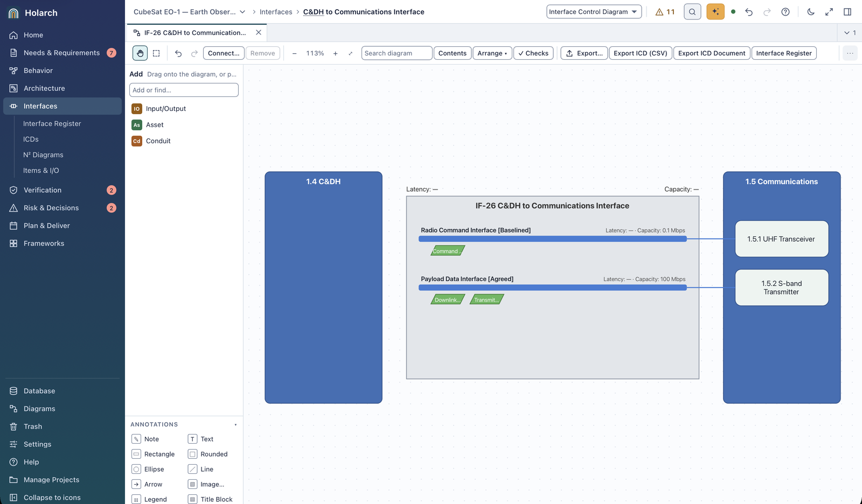Click the Connect... button

224,53
